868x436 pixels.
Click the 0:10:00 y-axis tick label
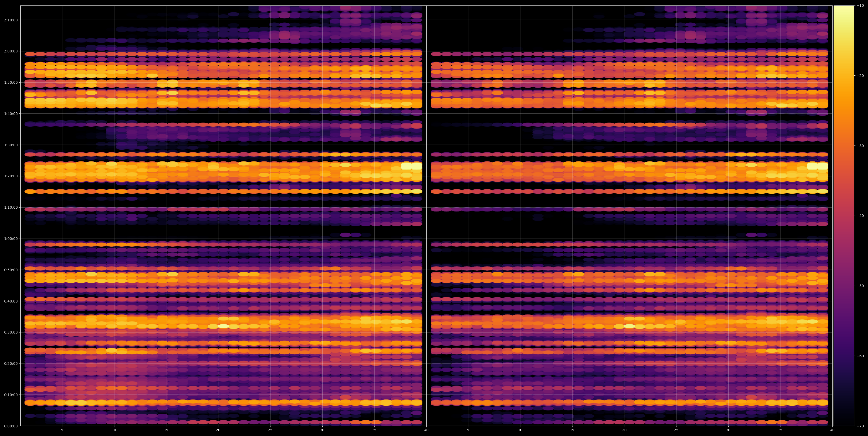tap(11, 395)
